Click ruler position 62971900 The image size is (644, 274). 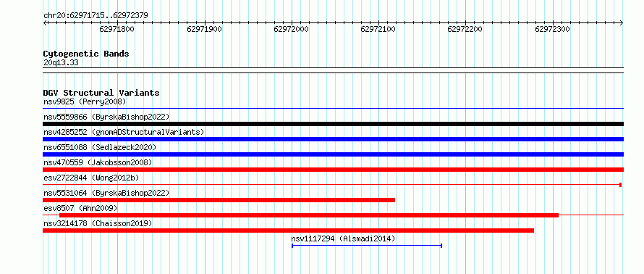click(x=204, y=30)
